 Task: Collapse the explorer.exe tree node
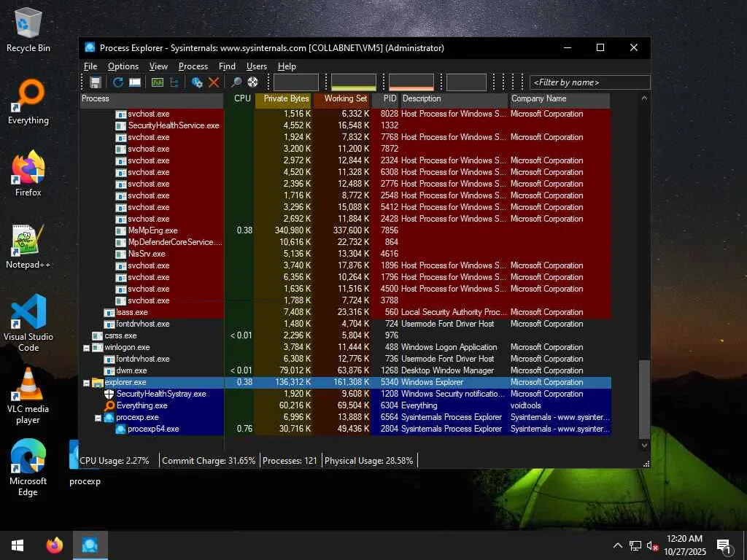pyautogui.click(x=86, y=383)
